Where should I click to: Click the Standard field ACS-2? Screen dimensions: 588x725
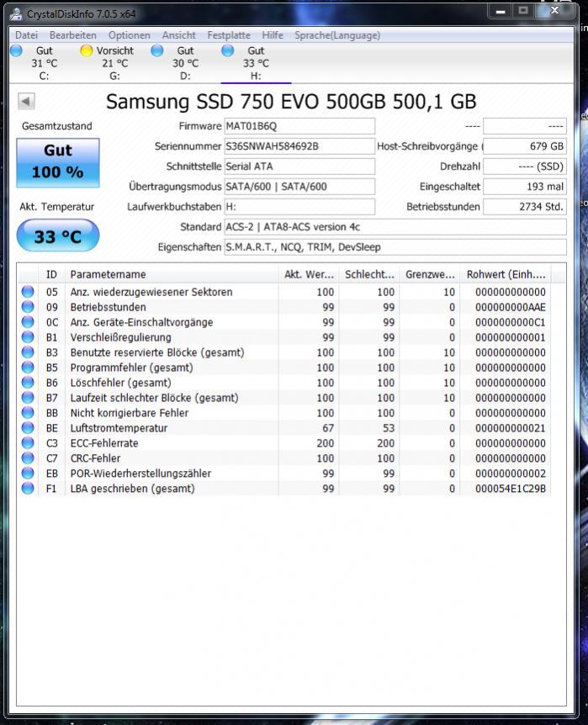point(395,227)
